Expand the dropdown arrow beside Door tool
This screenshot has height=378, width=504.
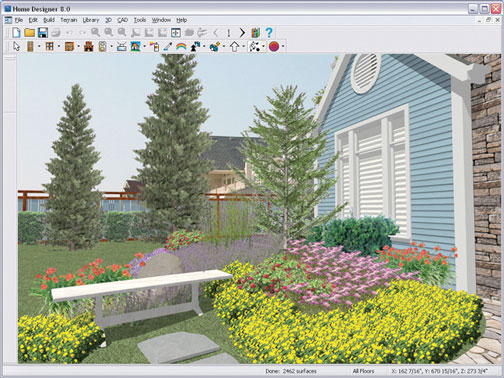[x=39, y=46]
